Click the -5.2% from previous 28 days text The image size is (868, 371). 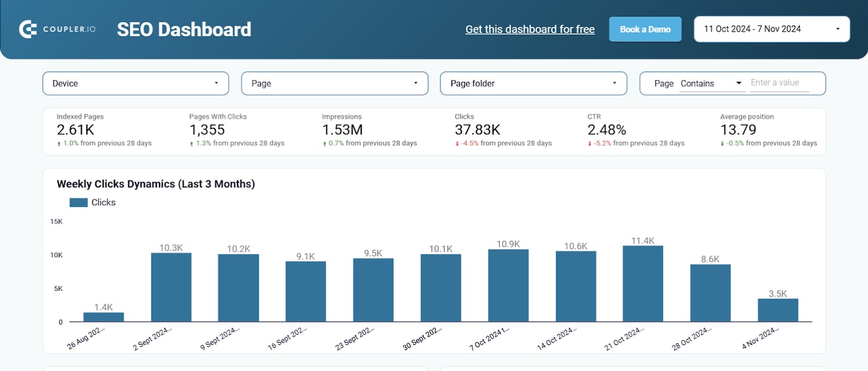(x=636, y=144)
